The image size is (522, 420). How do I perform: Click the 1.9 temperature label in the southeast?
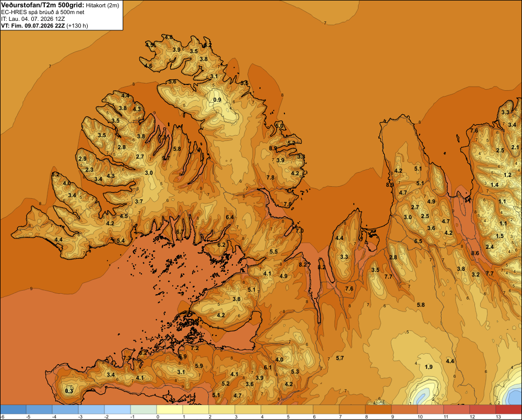[429, 367]
